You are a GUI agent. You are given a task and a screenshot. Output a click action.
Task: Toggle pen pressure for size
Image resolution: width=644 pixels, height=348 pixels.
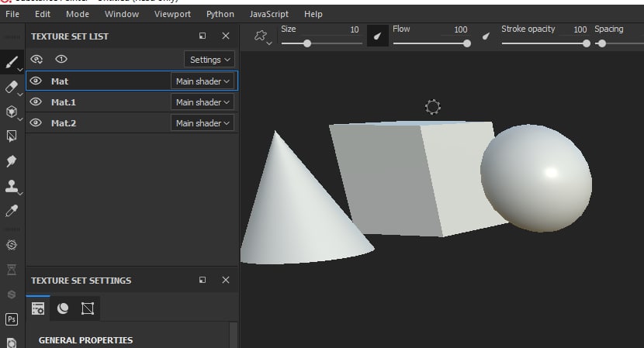pos(377,36)
